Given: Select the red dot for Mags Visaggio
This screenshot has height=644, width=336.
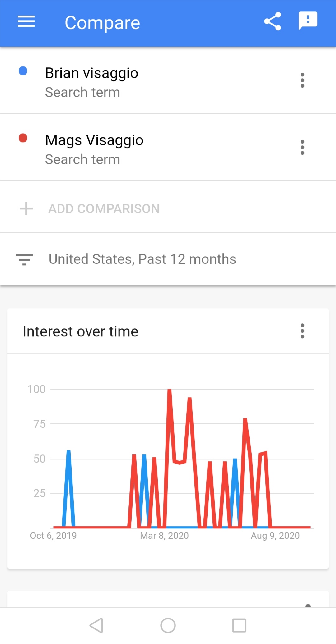Looking at the screenshot, I should 23,138.
